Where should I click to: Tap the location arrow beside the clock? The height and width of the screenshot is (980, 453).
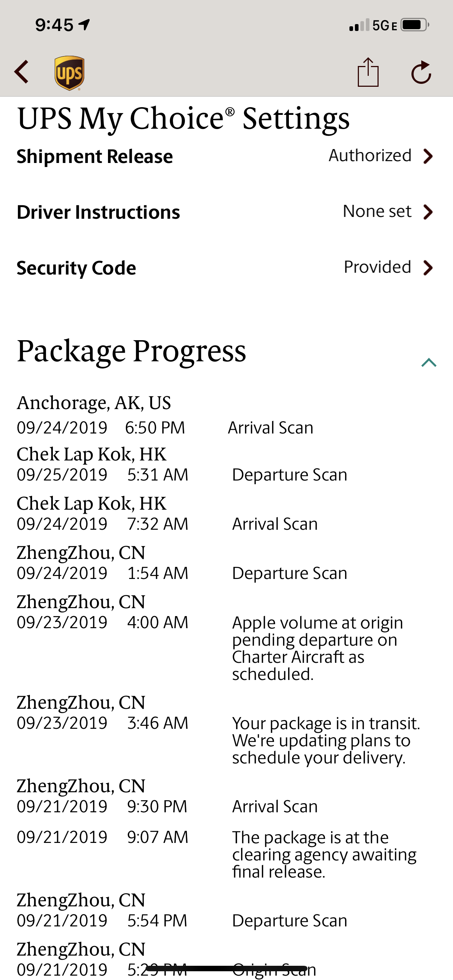pyautogui.click(x=84, y=25)
